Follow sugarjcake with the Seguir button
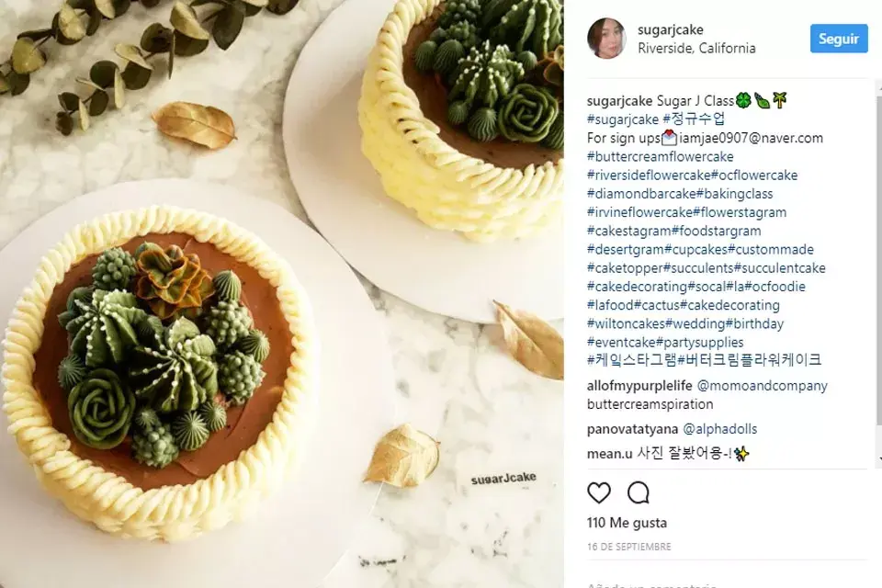 click(839, 39)
